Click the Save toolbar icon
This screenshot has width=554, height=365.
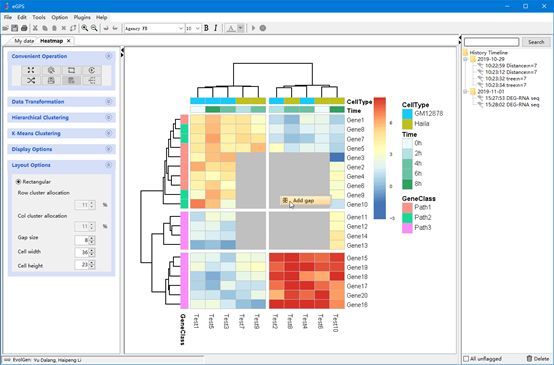(x=15, y=28)
